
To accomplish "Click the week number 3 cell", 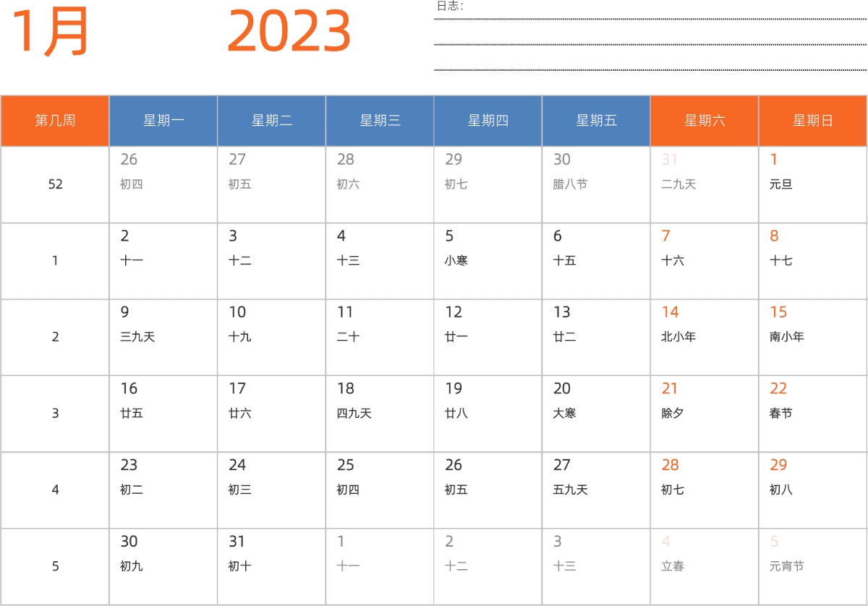I will (55, 414).
